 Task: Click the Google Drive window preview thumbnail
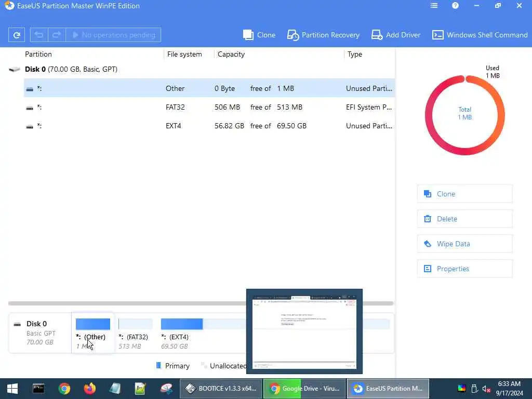304,331
